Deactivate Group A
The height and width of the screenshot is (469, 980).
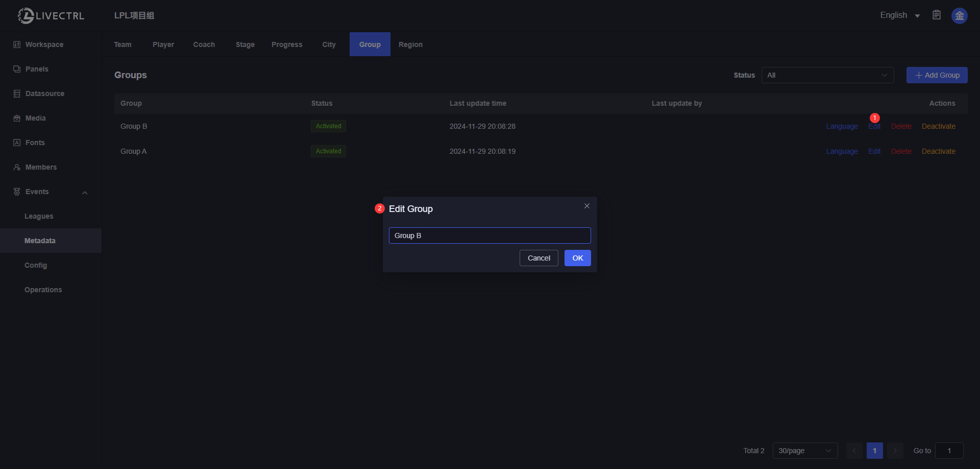tap(938, 151)
